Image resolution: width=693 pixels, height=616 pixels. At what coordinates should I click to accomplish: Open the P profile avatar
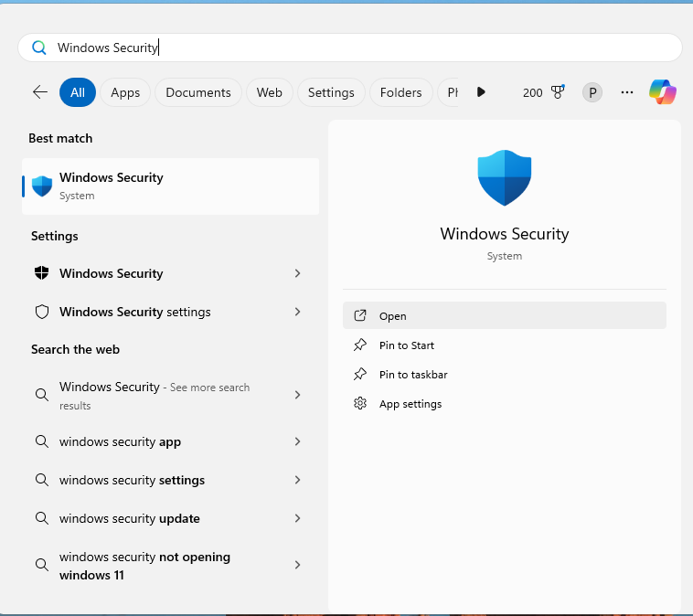pyautogui.click(x=592, y=92)
